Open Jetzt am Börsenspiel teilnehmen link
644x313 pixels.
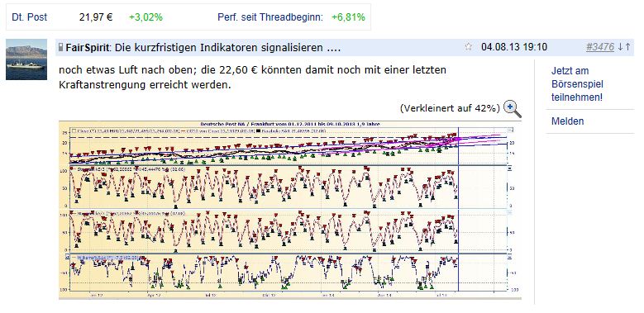pyautogui.click(x=577, y=84)
